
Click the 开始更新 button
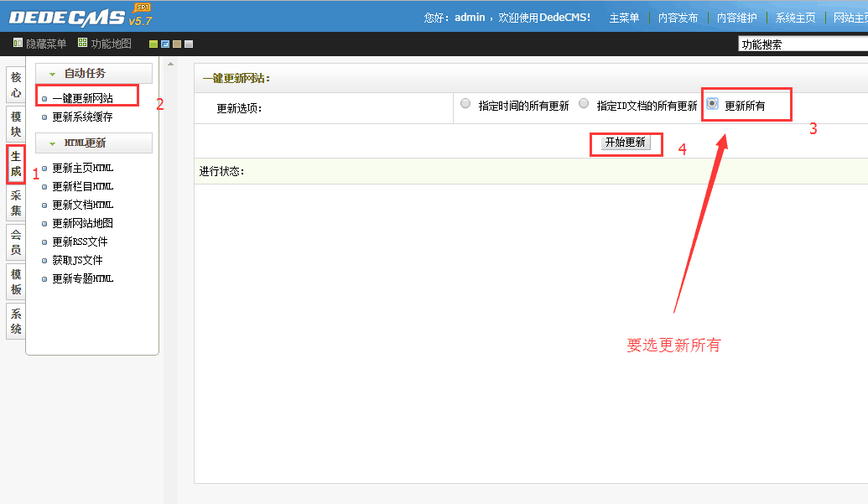pyautogui.click(x=626, y=143)
